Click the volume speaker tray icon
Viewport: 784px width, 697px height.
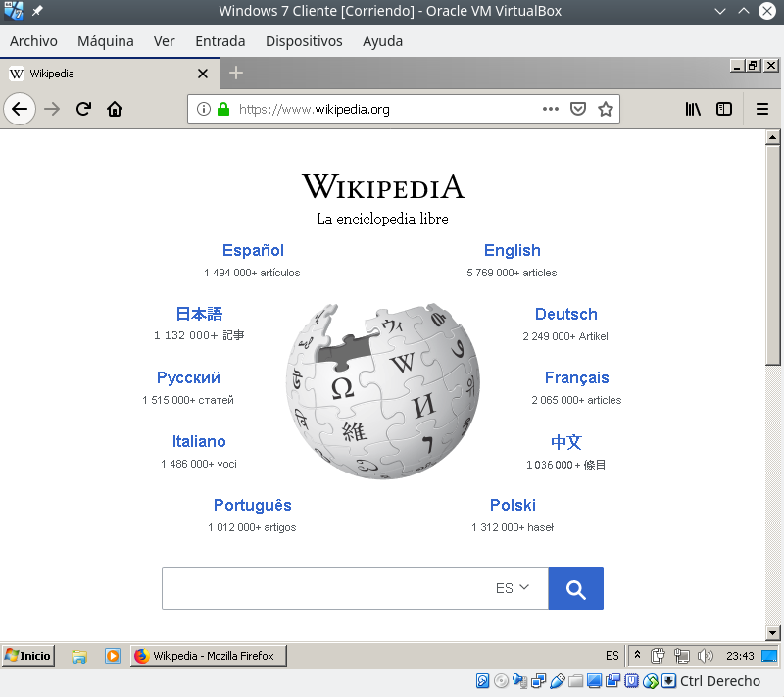click(x=705, y=656)
